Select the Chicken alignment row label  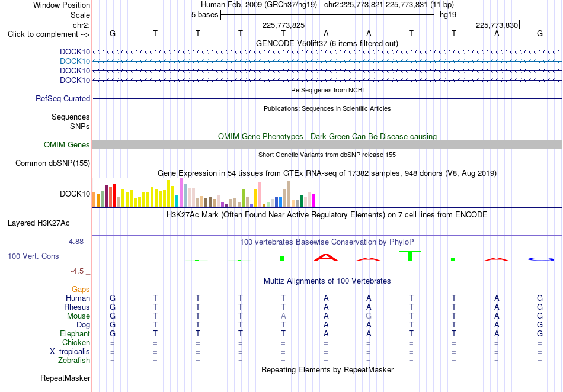click(76, 342)
